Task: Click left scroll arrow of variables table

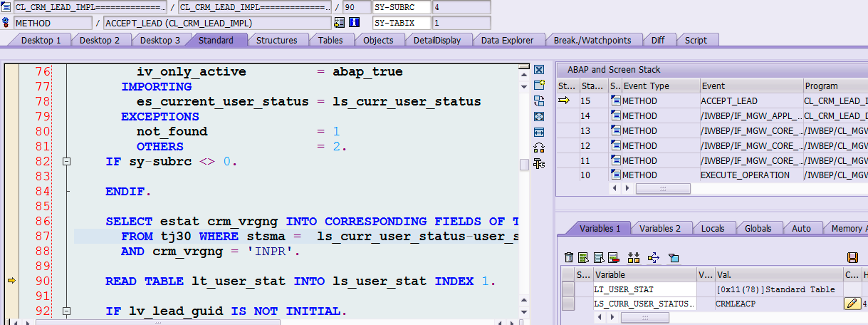Action: [601, 317]
